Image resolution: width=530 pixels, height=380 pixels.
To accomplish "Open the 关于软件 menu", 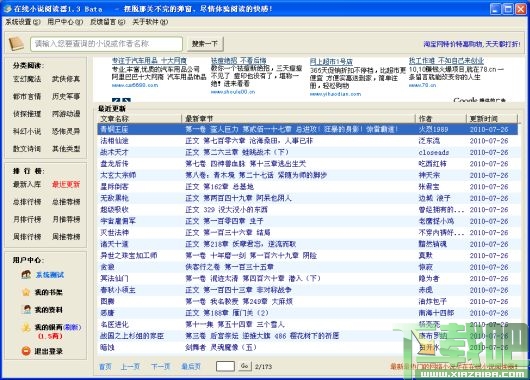I will pos(150,22).
